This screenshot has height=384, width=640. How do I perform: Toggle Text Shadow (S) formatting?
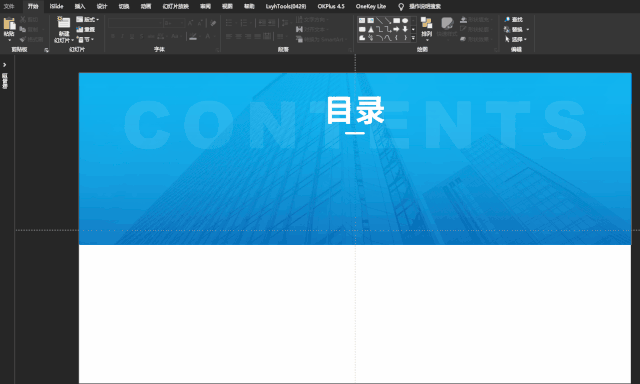click(x=141, y=36)
